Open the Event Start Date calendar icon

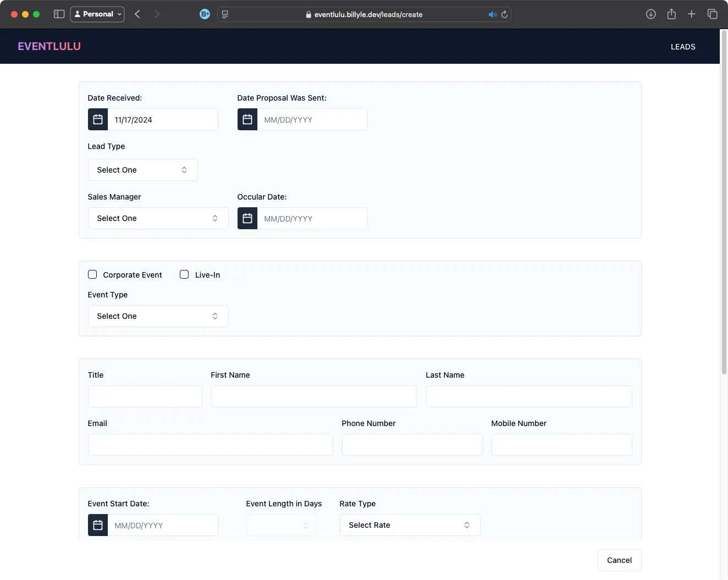(x=97, y=525)
